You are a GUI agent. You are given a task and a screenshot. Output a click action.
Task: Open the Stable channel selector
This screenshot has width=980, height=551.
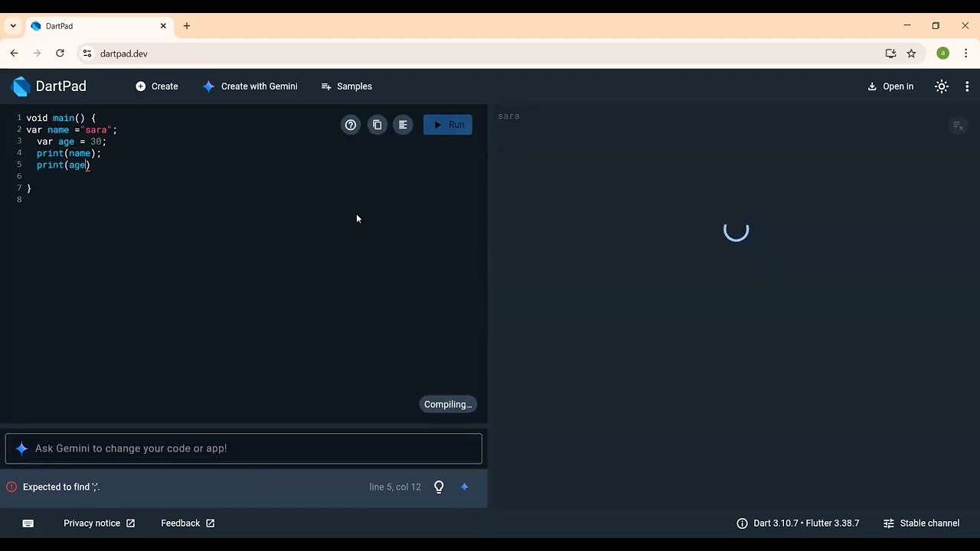tap(921, 523)
